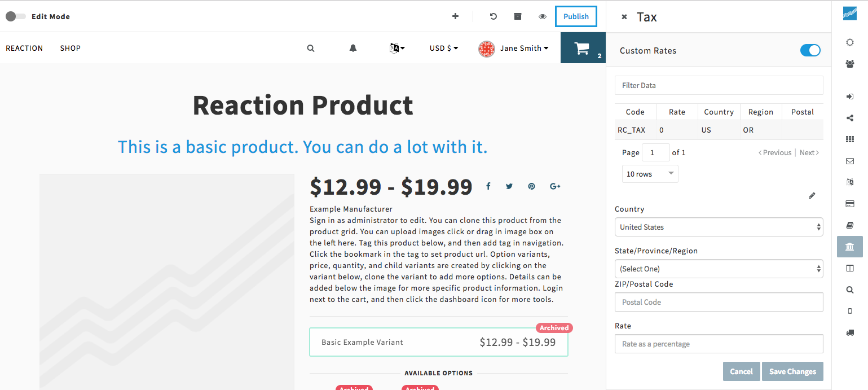Open the Country dropdown showing United States
The image size is (868, 390).
[719, 227]
